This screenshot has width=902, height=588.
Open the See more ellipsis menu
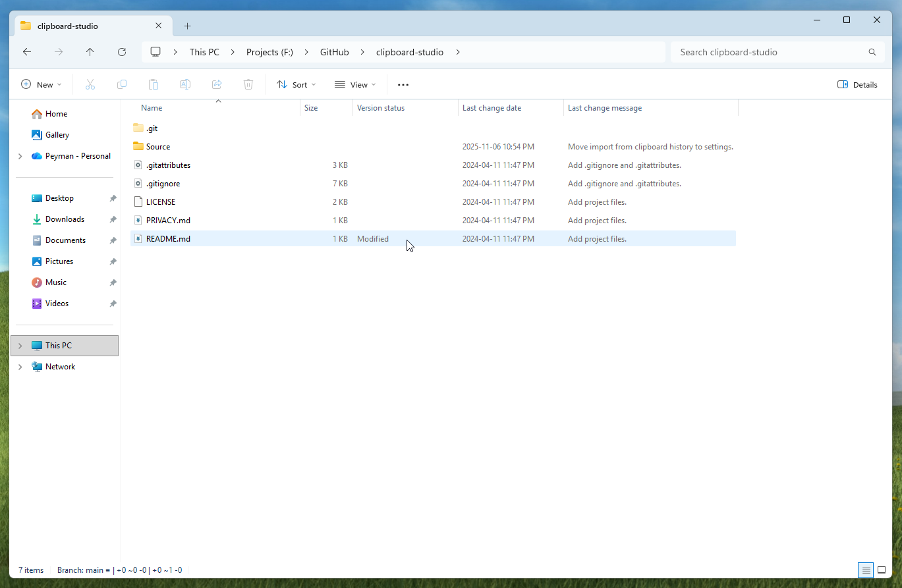[x=403, y=84]
